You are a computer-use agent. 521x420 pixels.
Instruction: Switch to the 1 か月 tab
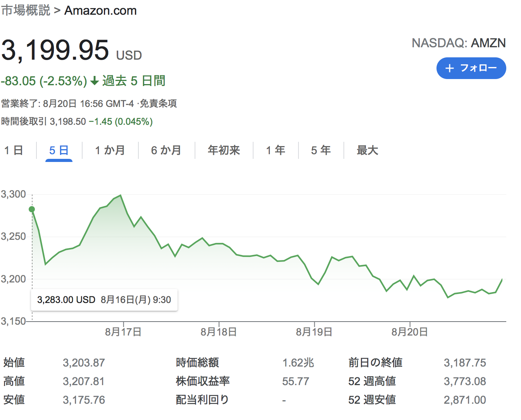tap(110, 150)
